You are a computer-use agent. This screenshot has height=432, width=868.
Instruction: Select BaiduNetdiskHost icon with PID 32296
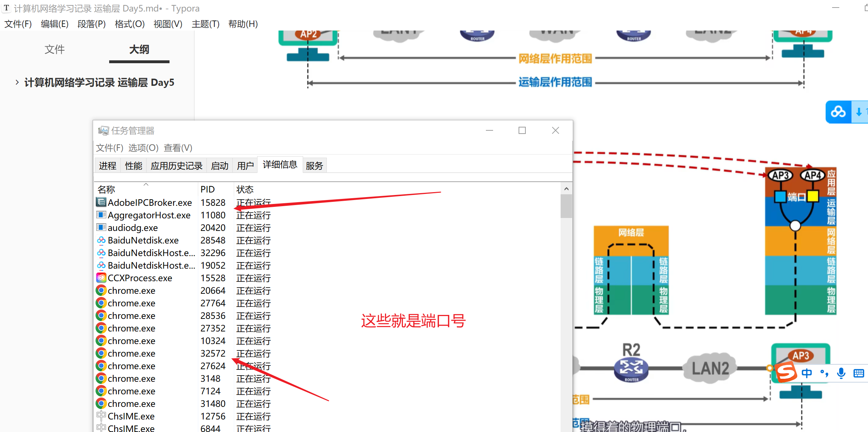tap(101, 252)
